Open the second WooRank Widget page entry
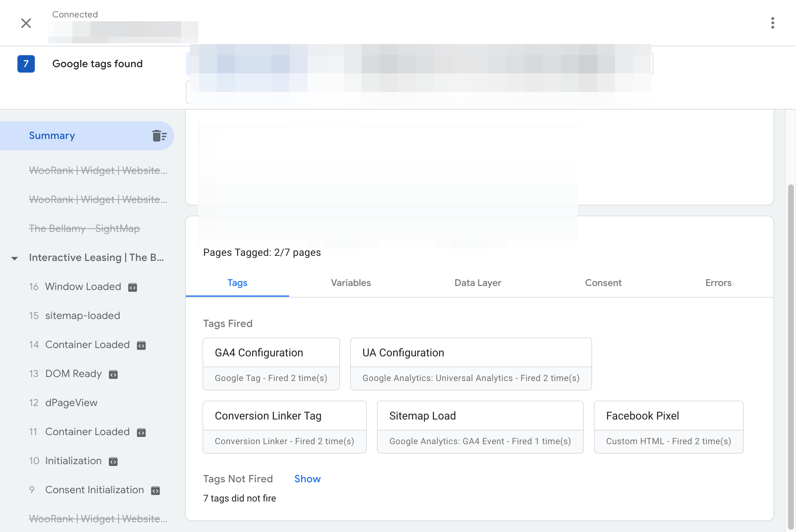Image resolution: width=796 pixels, height=532 pixels. [98, 200]
